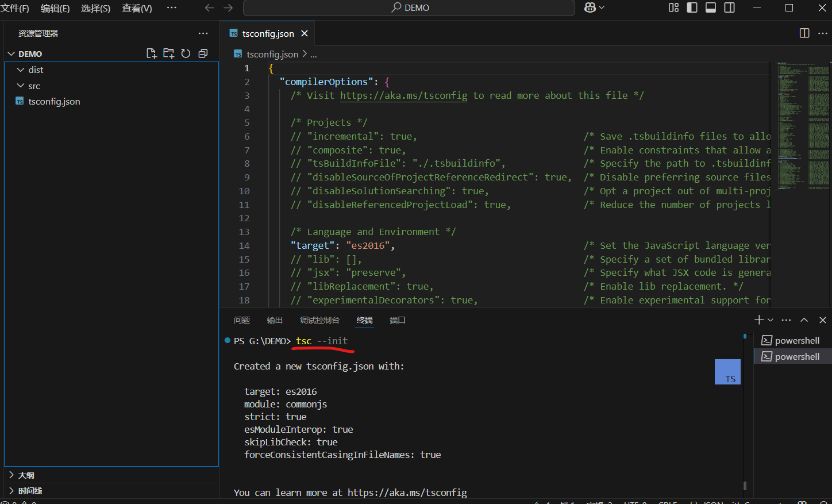Maximize the panel with the chevron button
Image resolution: width=832 pixels, height=504 pixels.
point(804,320)
